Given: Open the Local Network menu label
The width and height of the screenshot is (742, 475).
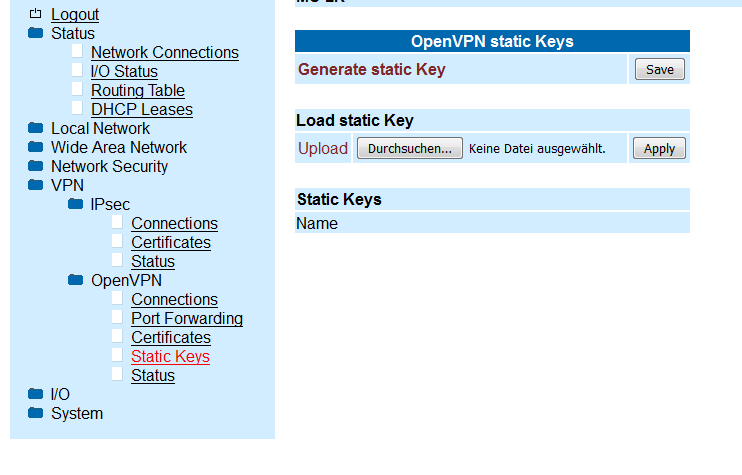Looking at the screenshot, I should [x=100, y=129].
